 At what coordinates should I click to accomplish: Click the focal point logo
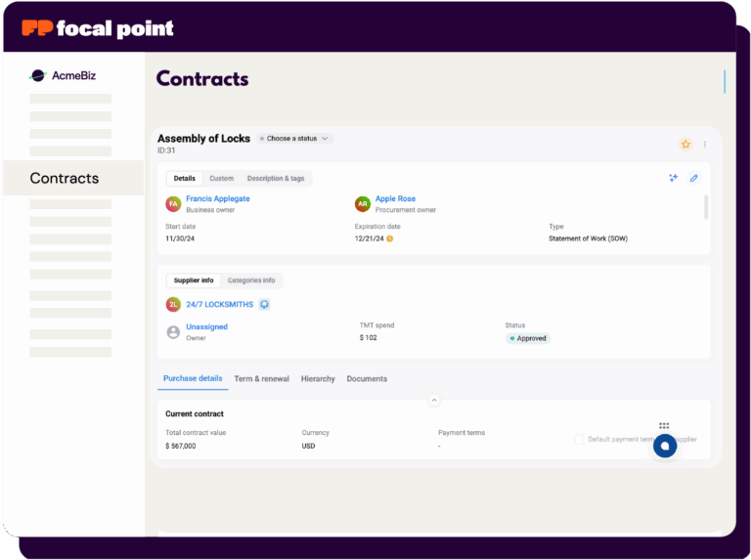coord(98,28)
